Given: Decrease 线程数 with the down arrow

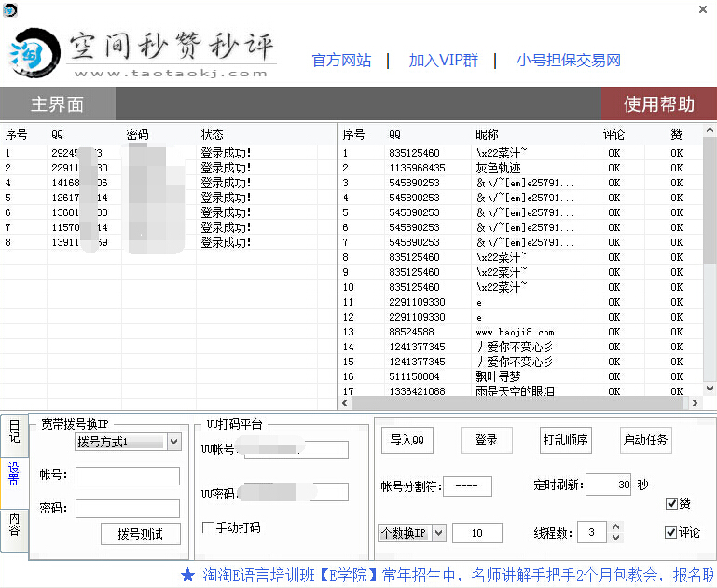Looking at the screenshot, I should [616, 538].
